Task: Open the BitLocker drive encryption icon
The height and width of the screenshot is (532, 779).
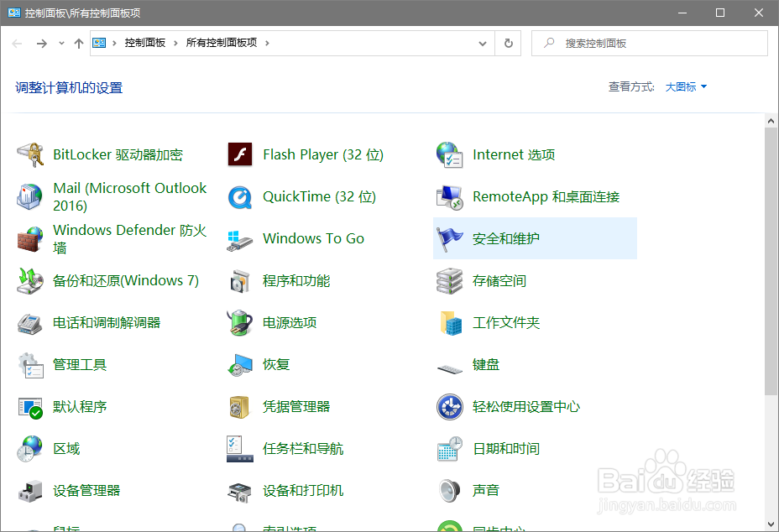Action: pos(30,155)
